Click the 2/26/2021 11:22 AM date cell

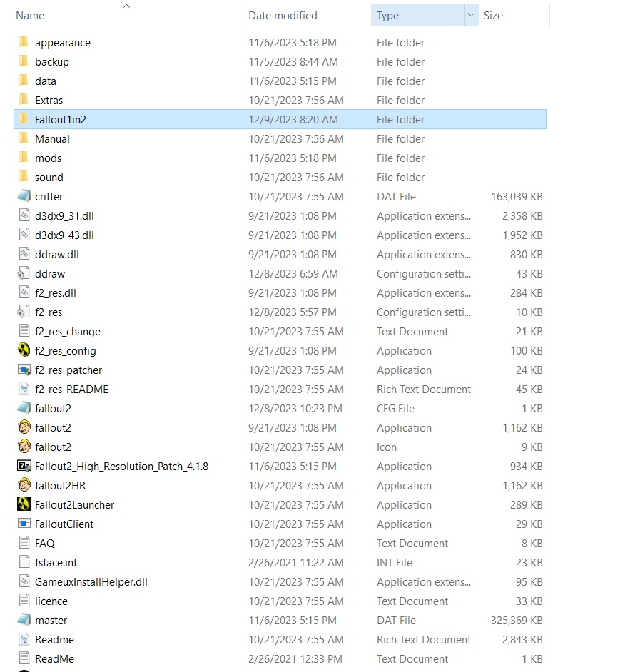296,562
